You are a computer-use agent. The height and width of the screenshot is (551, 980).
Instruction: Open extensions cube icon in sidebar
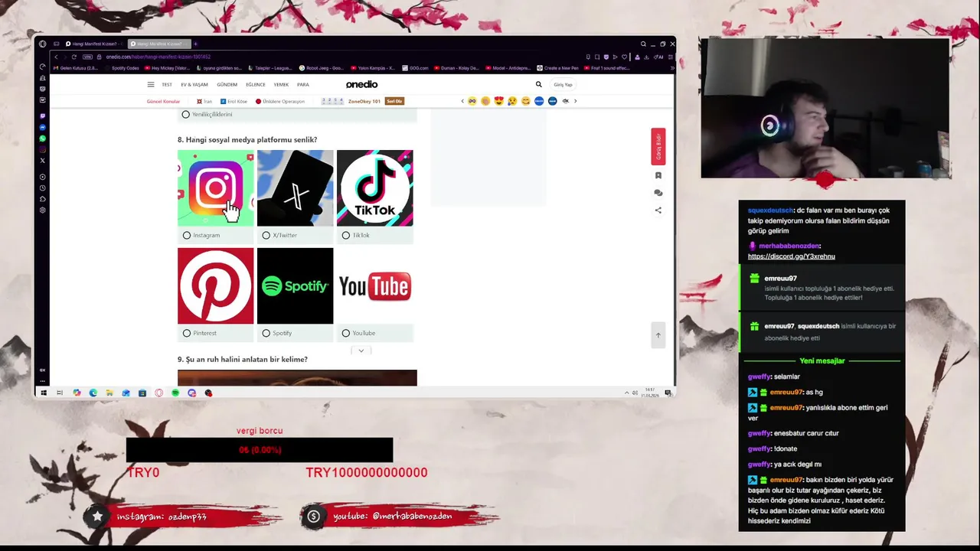(42, 199)
